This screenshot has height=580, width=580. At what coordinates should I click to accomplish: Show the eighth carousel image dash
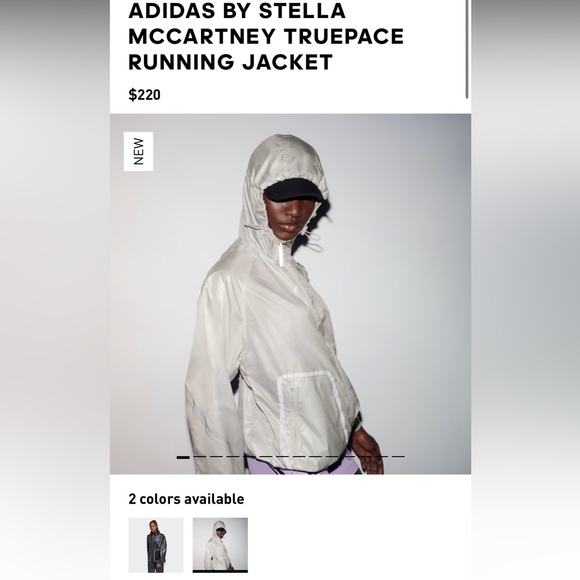[x=299, y=456]
